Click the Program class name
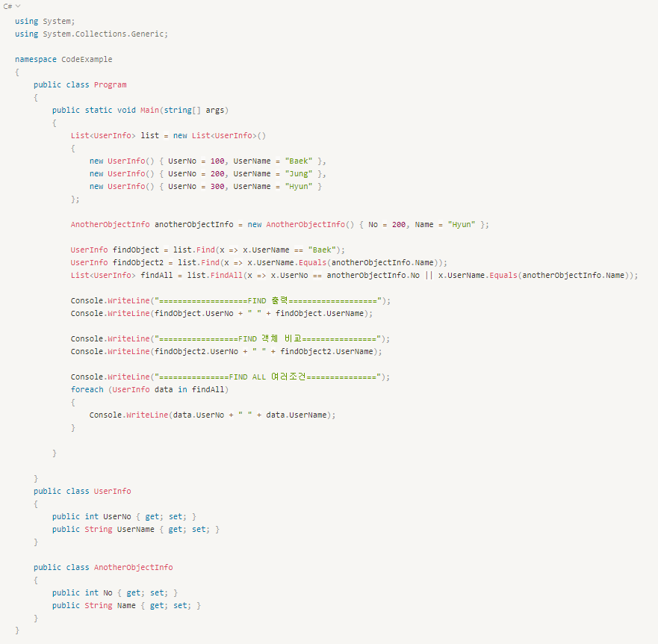 click(x=110, y=84)
